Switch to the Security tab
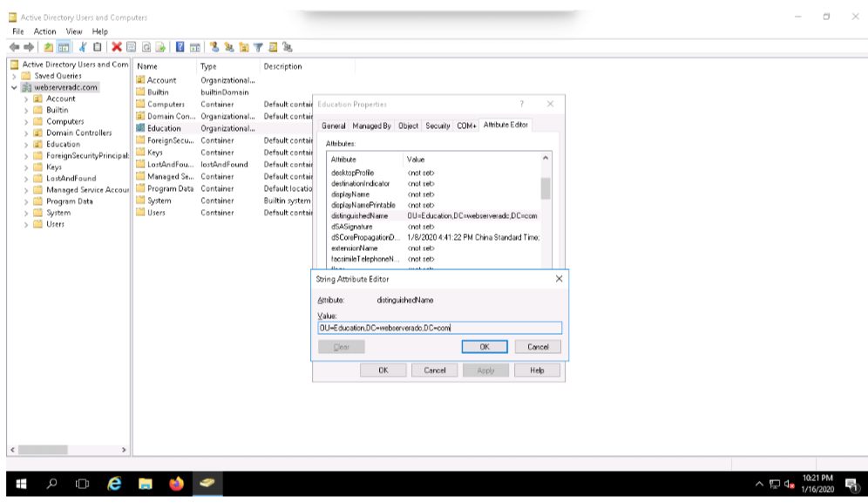868x503 pixels. pyautogui.click(x=437, y=126)
